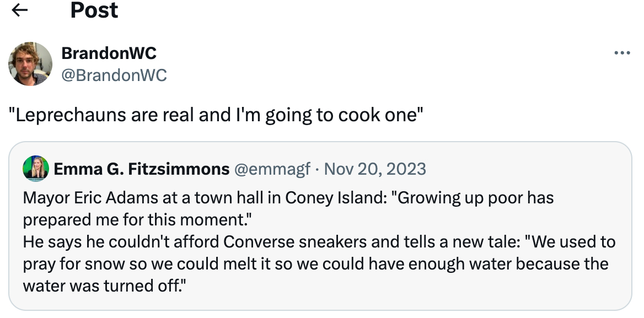This screenshot has height=318, width=644.
Task: Open the BrandonWC display name link
Action: pos(109,53)
